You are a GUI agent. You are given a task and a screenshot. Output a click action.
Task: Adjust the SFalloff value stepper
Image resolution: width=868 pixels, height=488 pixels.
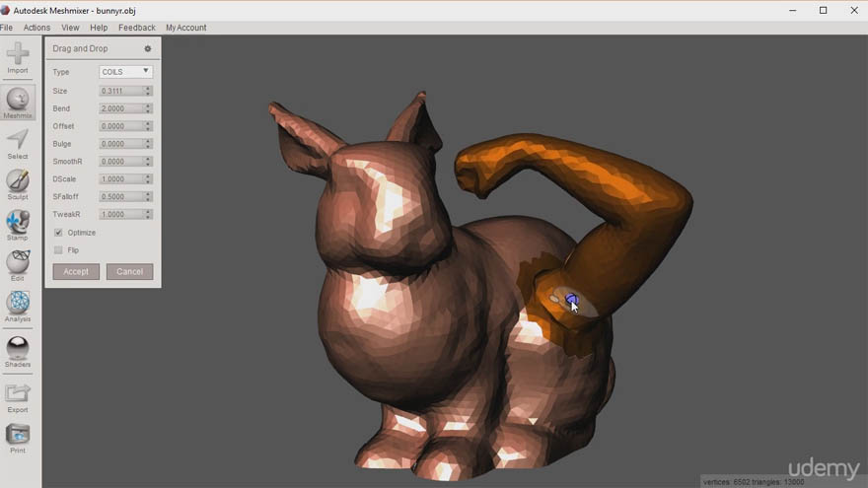point(148,197)
